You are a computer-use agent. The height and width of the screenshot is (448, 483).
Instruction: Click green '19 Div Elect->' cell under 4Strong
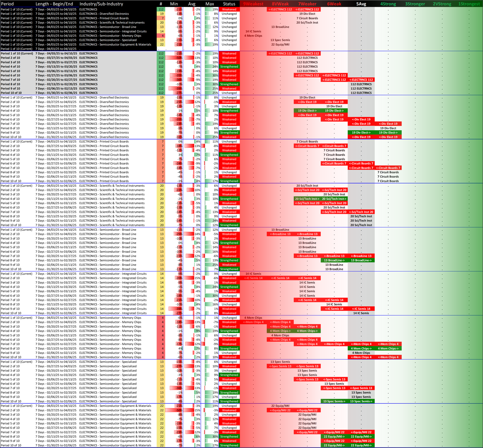pos(388,133)
